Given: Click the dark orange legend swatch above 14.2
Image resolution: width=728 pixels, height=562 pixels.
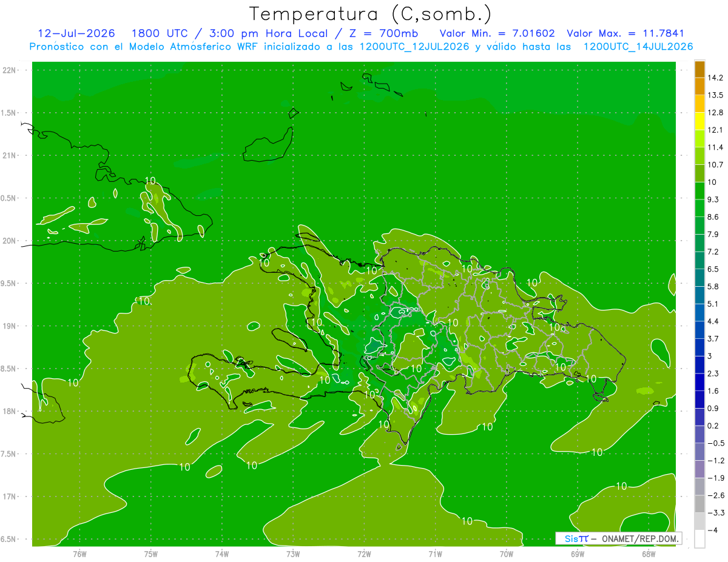Looking at the screenshot, I should coord(699,69).
